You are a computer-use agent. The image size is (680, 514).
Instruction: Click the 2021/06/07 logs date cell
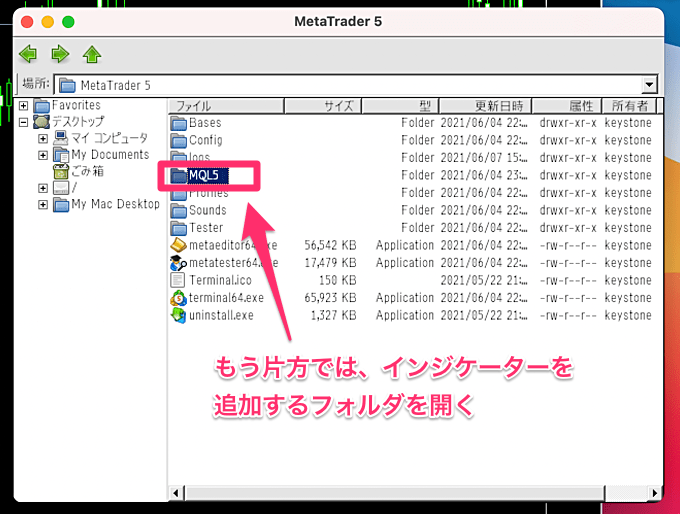(x=484, y=157)
